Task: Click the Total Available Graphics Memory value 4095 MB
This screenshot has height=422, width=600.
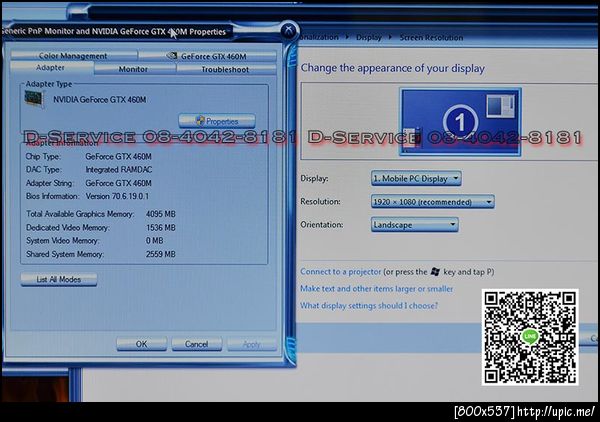Action: click(161, 214)
